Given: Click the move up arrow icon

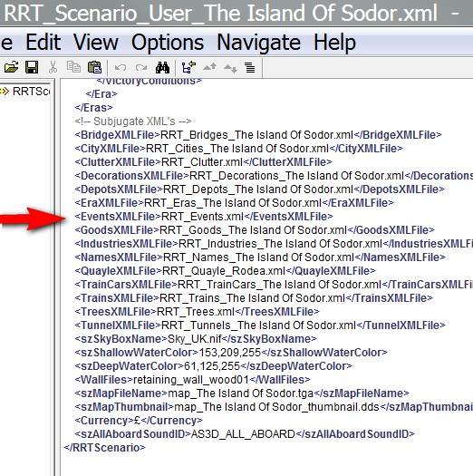Looking at the screenshot, I should tap(209, 67).
